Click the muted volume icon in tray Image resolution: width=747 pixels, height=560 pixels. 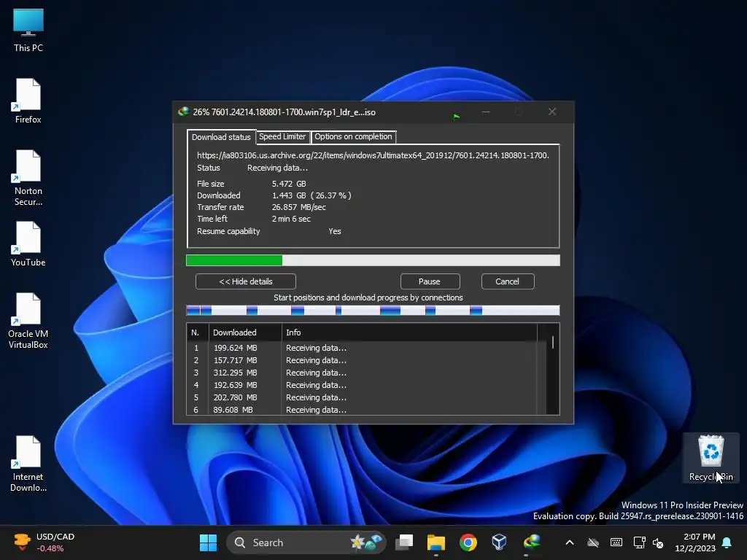pos(658,542)
